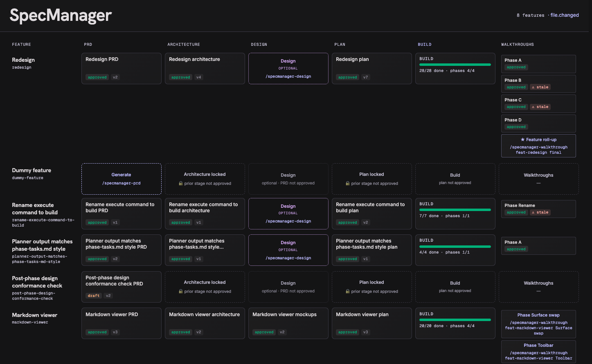Open Rename execute command to build architecture

pyautogui.click(x=205, y=213)
